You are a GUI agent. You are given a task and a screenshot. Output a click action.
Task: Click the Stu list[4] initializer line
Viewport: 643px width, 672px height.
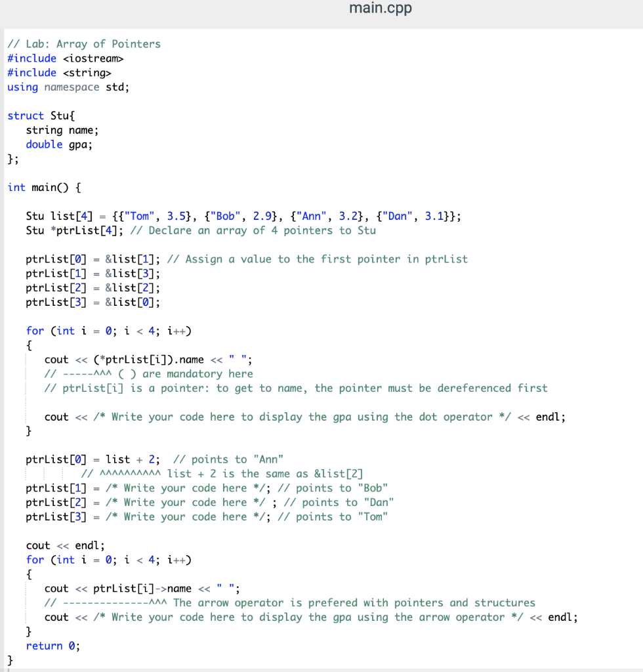(x=243, y=216)
